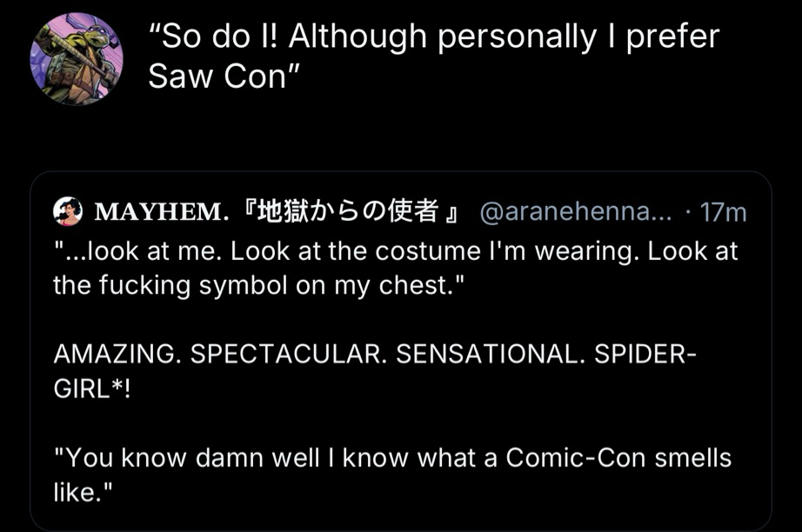Click the word 'SPIDER-' in caps line

pyautogui.click(x=644, y=354)
